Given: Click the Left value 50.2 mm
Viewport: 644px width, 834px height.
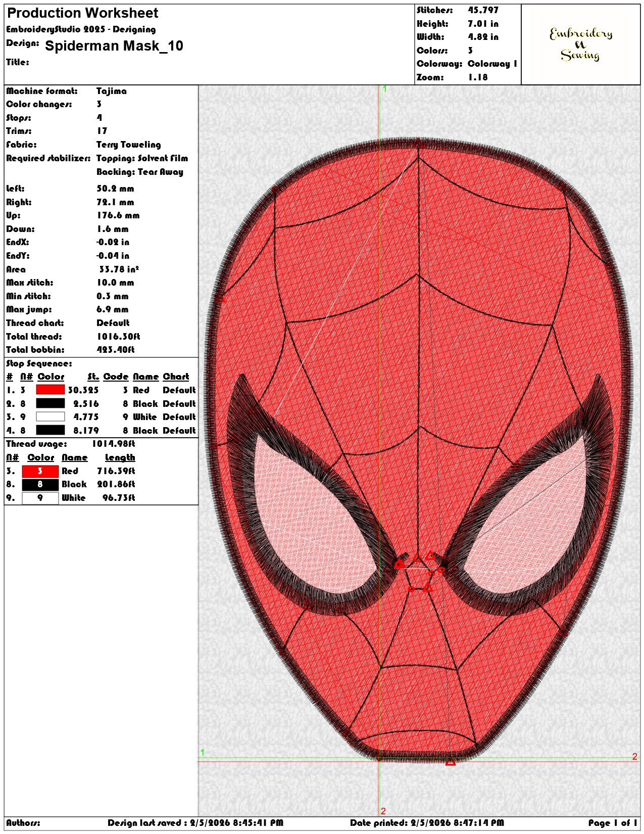Looking at the screenshot, I should [x=115, y=189].
